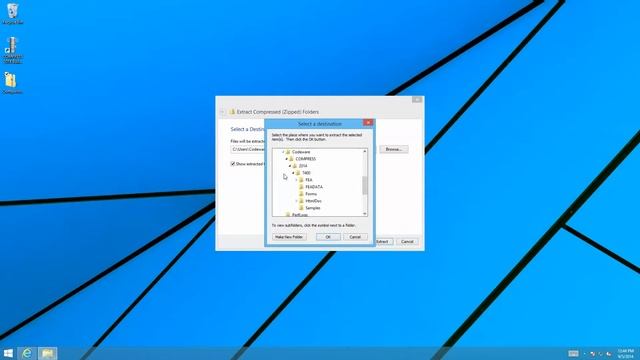Click the extraction path input field

pyautogui.click(x=248, y=149)
